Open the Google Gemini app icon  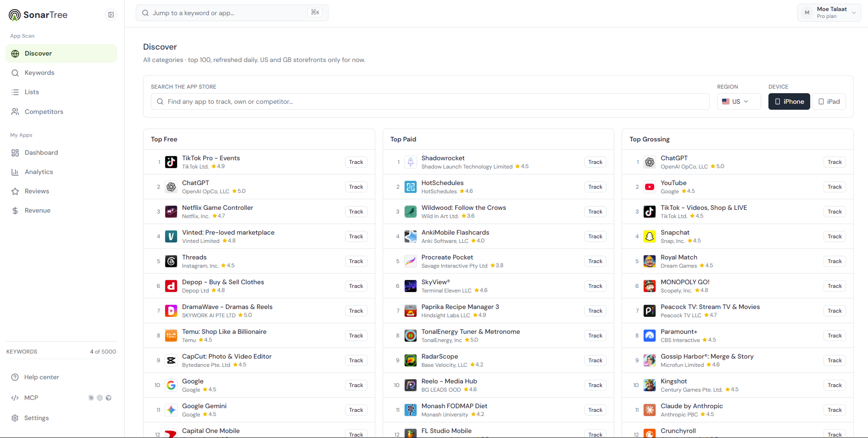[x=171, y=410]
